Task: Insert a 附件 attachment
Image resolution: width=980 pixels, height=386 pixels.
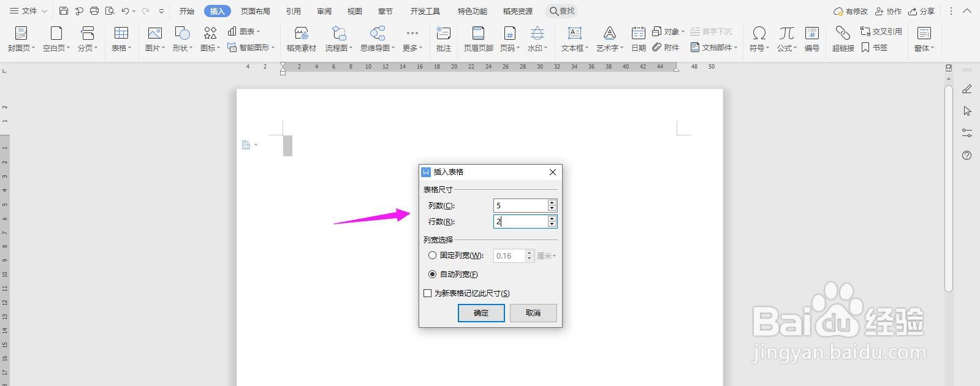Action: 666,47
